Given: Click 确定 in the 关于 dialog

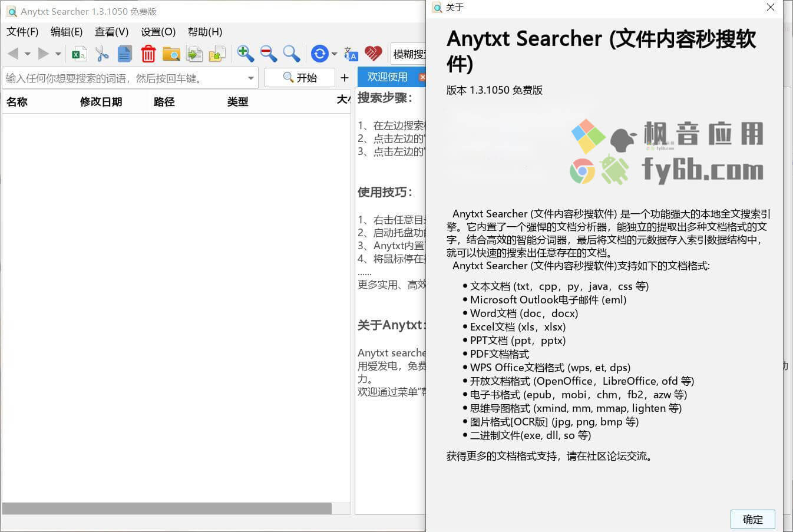Looking at the screenshot, I should 752,519.
